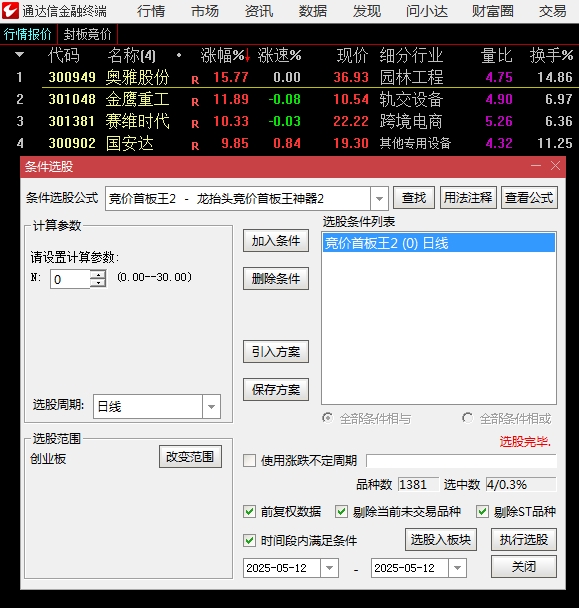Click the 执行选股 button
The width and height of the screenshot is (579, 608).
point(524,539)
